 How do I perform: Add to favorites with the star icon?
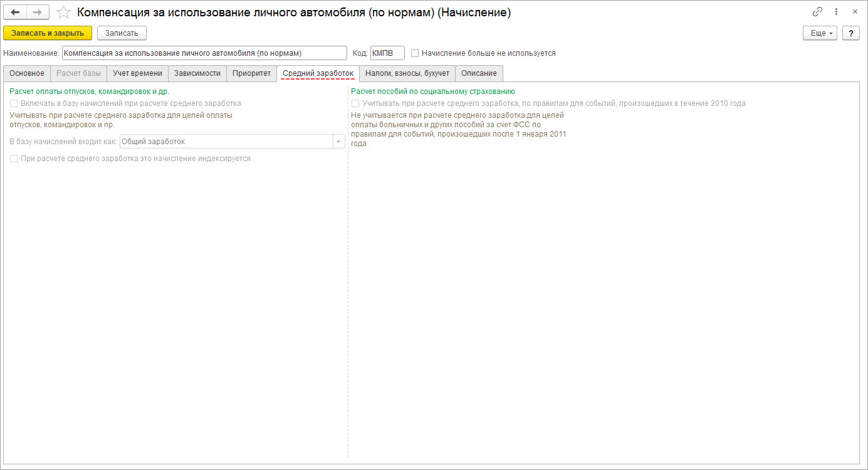[63, 13]
